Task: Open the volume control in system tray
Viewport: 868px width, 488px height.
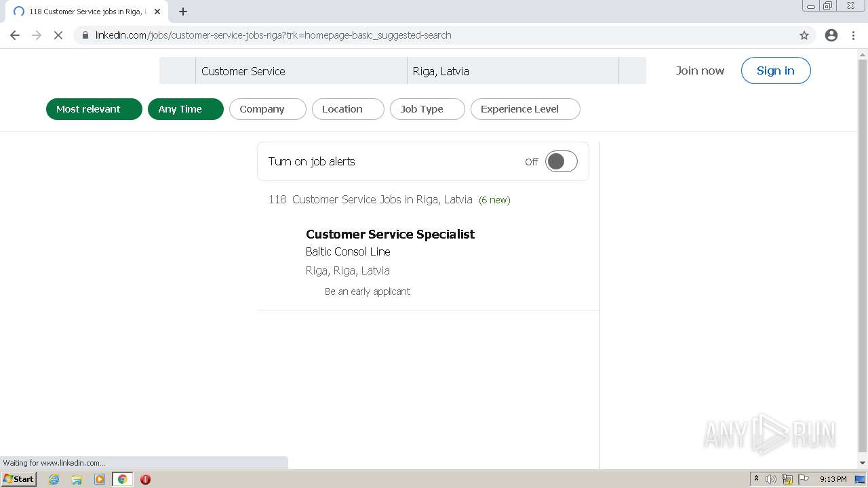Action: [771, 479]
